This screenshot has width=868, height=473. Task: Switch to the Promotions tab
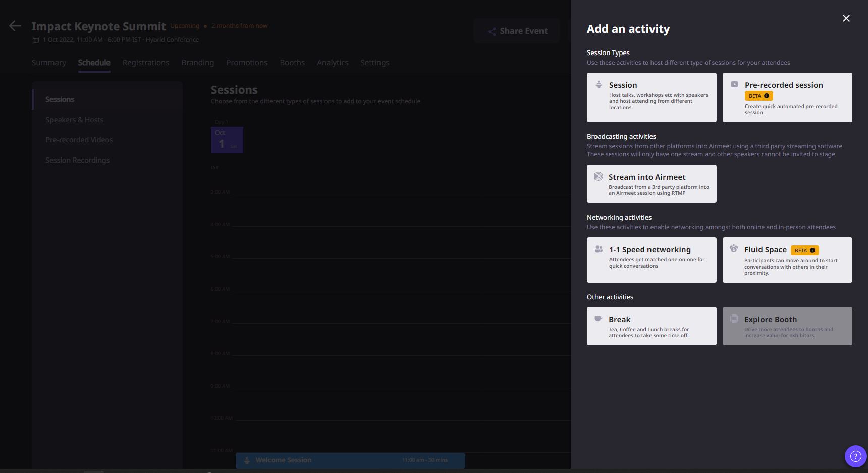click(247, 63)
